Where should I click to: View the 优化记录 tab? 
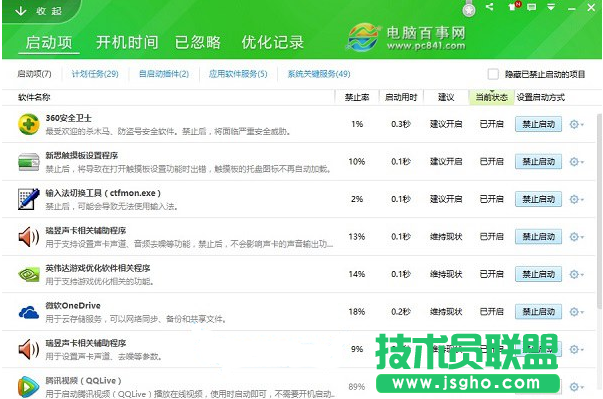pos(273,42)
